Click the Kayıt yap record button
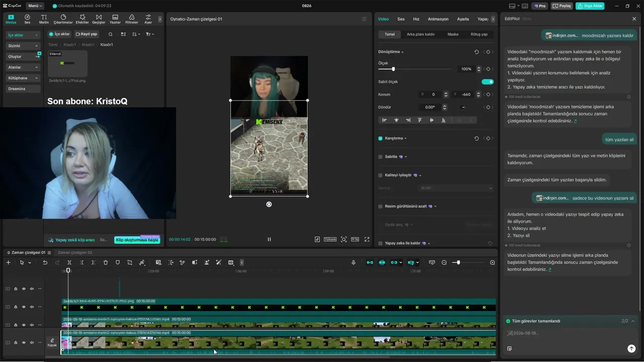Screen dimensions: 644x362 click(87, 34)
